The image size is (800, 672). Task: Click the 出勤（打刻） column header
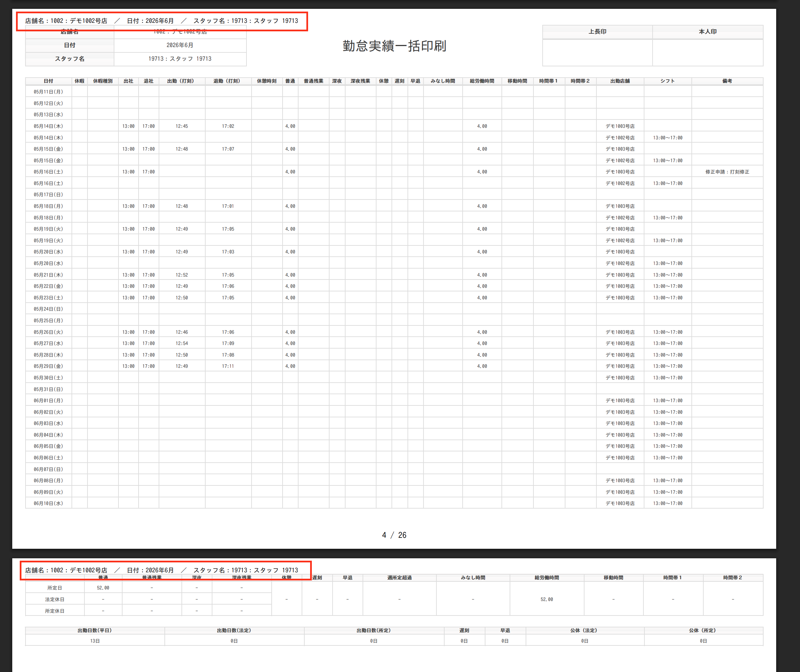tap(182, 81)
